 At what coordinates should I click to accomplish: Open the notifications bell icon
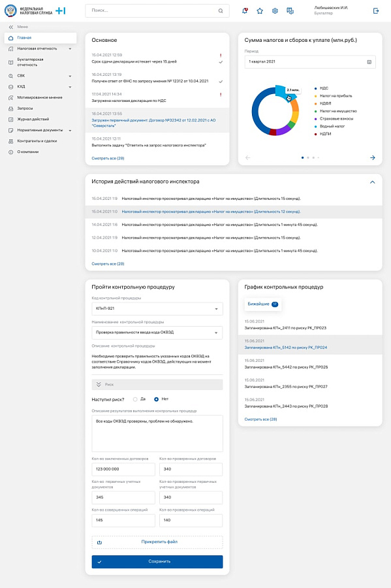point(245,11)
